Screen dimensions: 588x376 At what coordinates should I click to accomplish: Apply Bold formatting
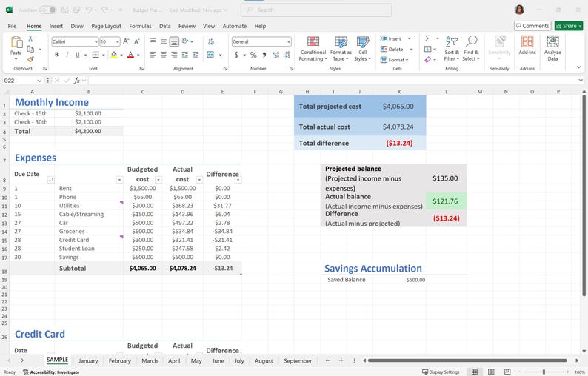coord(56,55)
